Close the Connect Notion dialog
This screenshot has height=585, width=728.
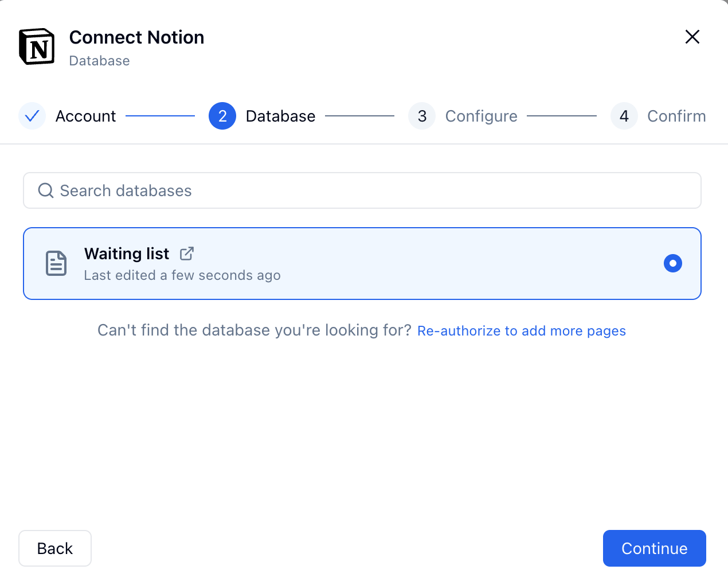[692, 37]
